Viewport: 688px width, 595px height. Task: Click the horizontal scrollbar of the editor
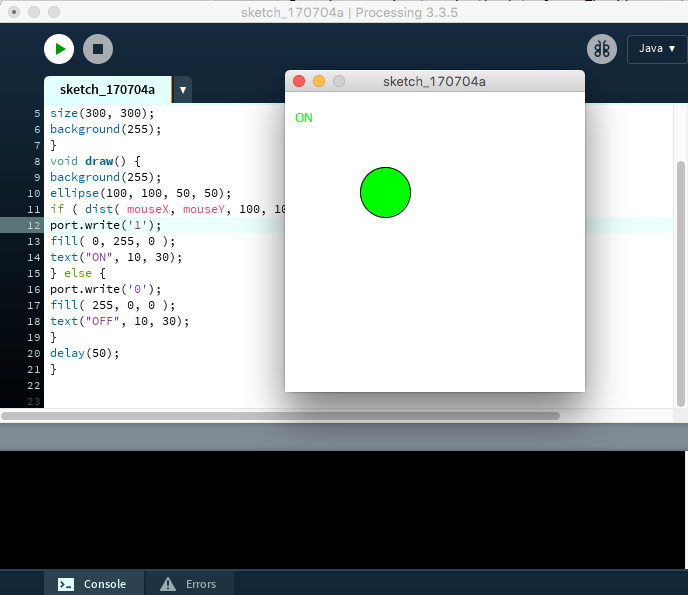(280, 416)
